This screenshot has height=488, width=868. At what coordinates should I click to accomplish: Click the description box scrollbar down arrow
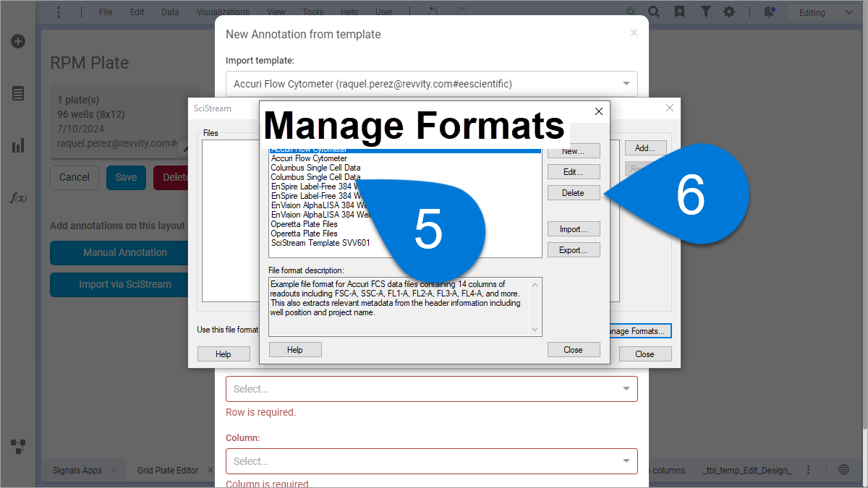tap(535, 330)
